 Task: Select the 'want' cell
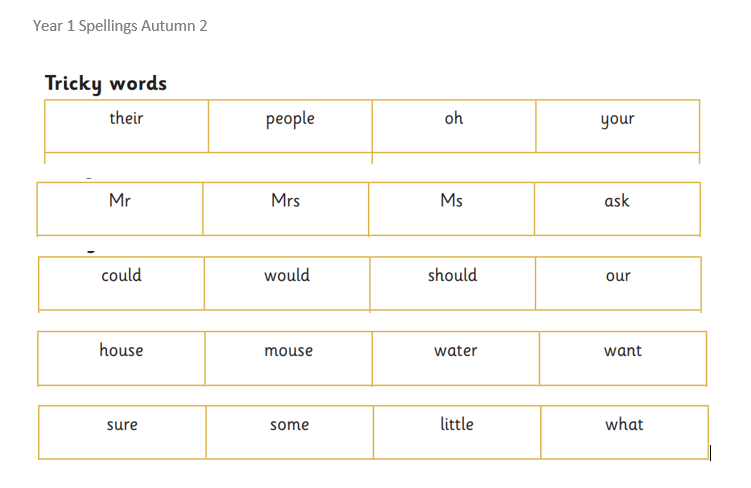click(623, 351)
